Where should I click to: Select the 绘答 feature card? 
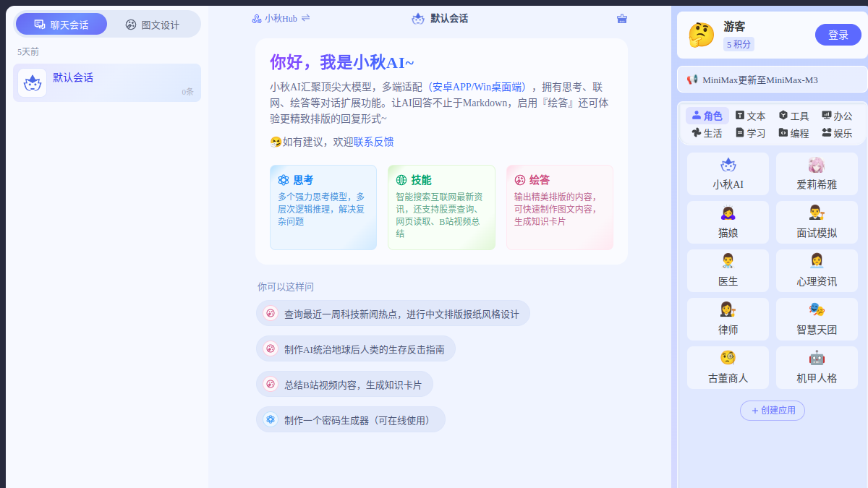click(x=560, y=207)
